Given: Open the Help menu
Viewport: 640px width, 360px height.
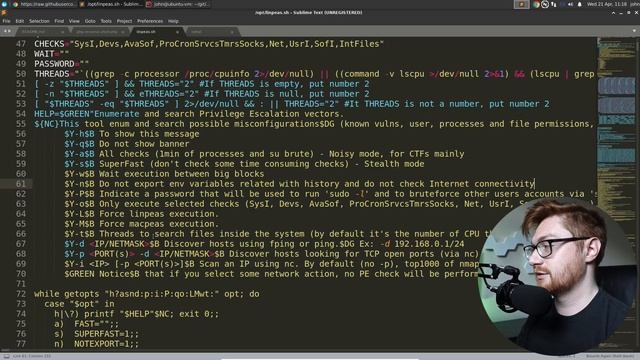Looking at the screenshot, I should [173, 21].
